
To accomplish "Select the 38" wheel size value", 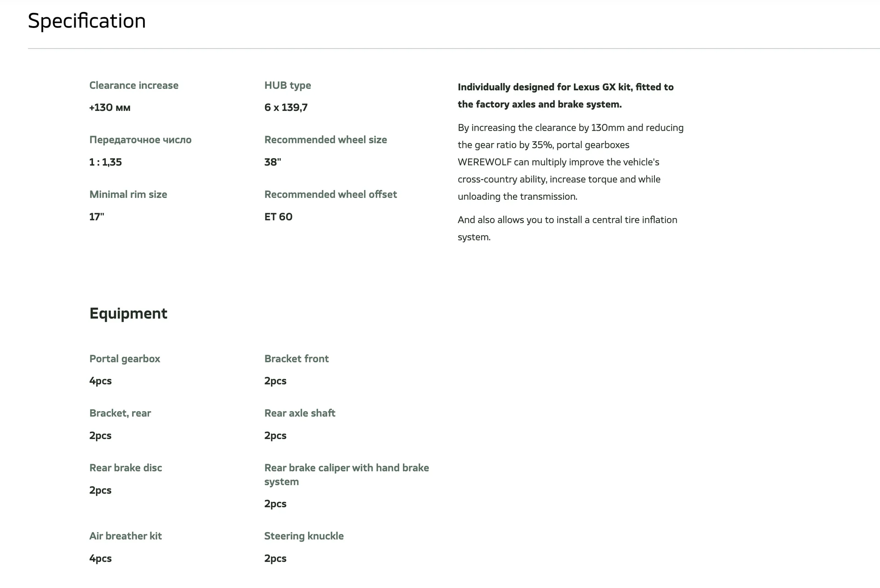I will [273, 162].
